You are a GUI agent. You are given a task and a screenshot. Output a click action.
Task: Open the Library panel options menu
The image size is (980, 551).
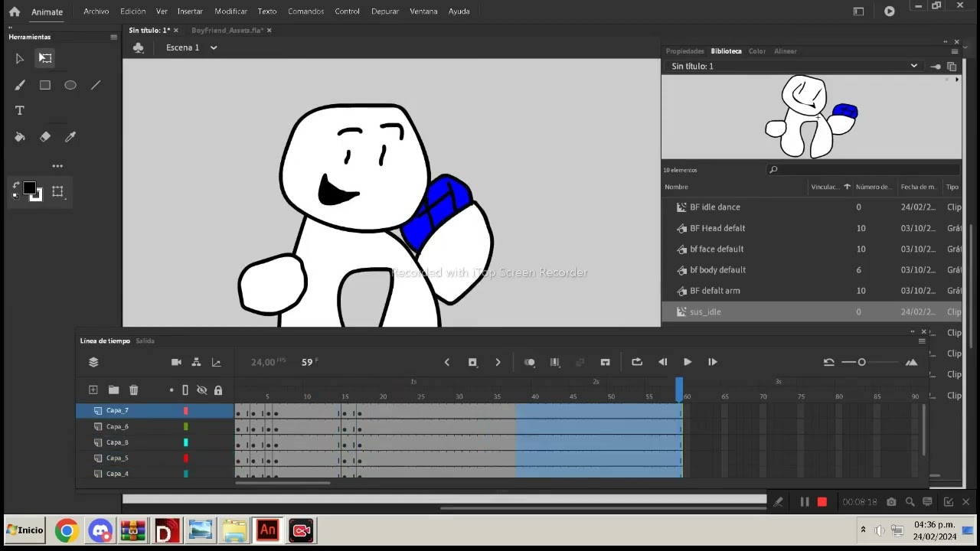coord(954,51)
